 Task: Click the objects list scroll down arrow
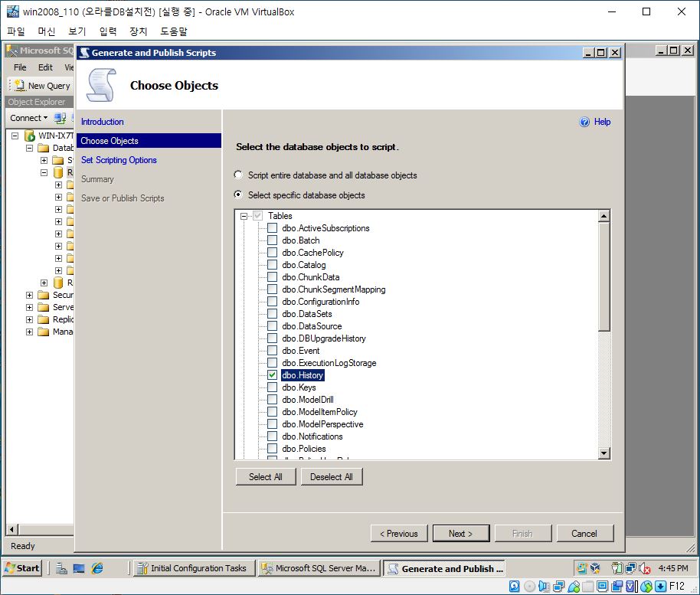click(x=604, y=453)
